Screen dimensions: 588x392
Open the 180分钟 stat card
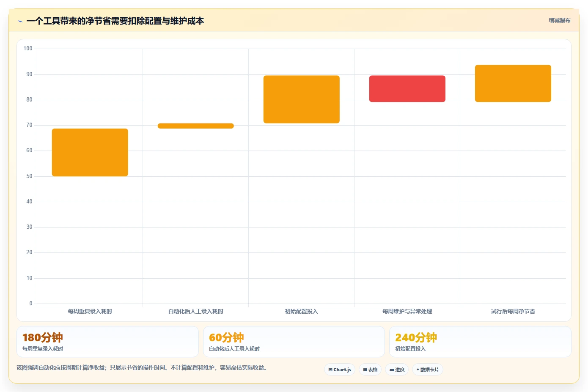pyautogui.click(x=107, y=342)
